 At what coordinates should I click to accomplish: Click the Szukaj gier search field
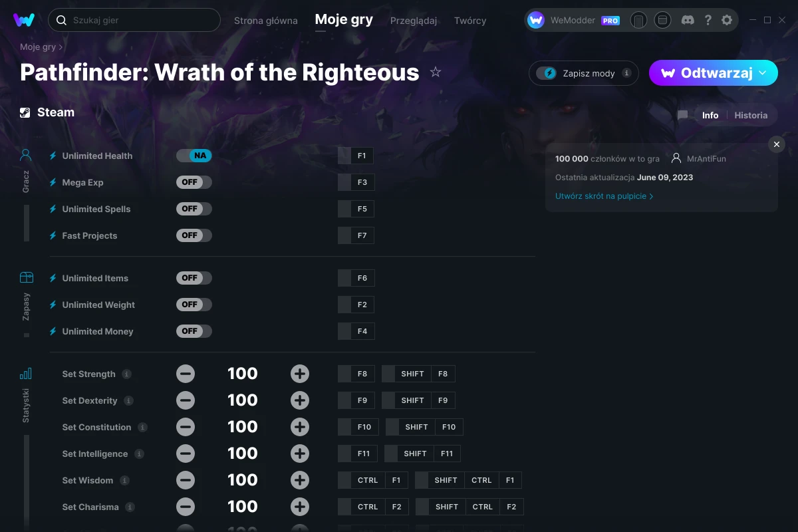click(134, 20)
